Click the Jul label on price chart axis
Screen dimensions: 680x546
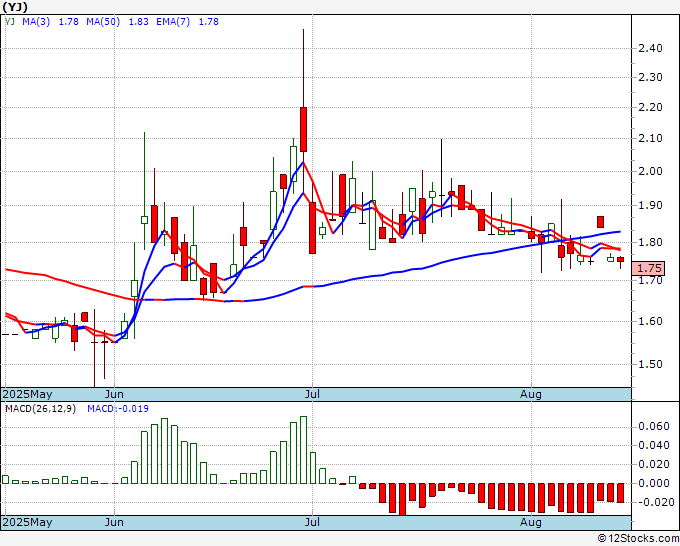(312, 394)
